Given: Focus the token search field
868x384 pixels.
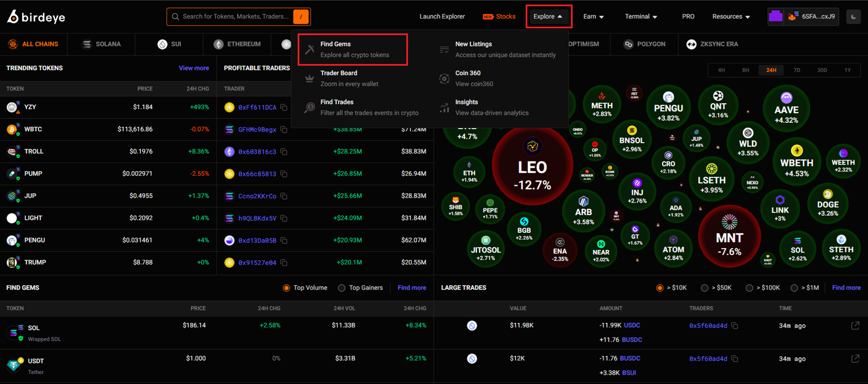Looking at the screenshot, I should 238,16.
